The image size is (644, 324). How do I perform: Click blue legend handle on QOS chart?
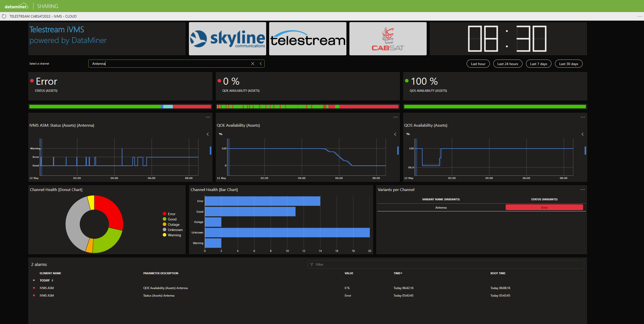pyautogui.click(x=585, y=151)
